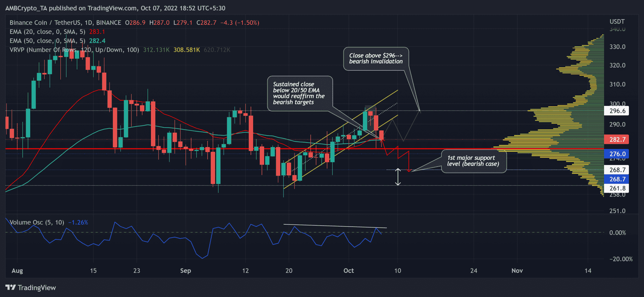Click the Oct date label on time axis
This screenshot has width=644, height=297.
[349, 271]
